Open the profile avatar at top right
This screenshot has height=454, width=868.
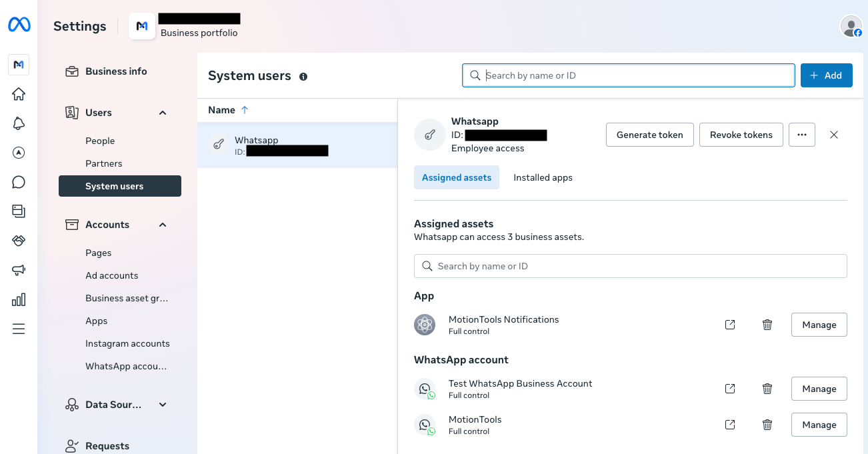(x=851, y=26)
